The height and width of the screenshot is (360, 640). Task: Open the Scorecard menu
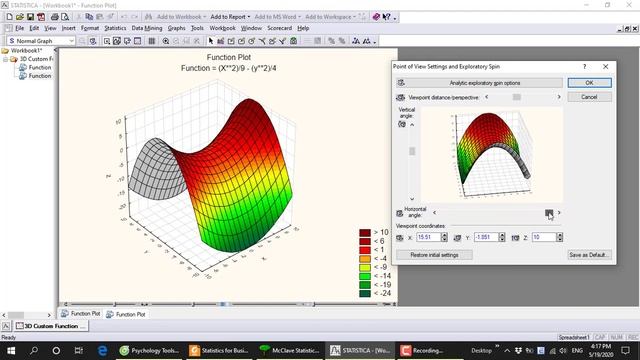point(280,28)
